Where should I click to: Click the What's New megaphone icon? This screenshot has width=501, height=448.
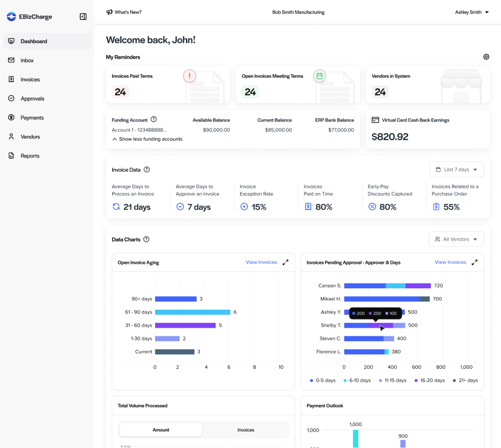[109, 12]
